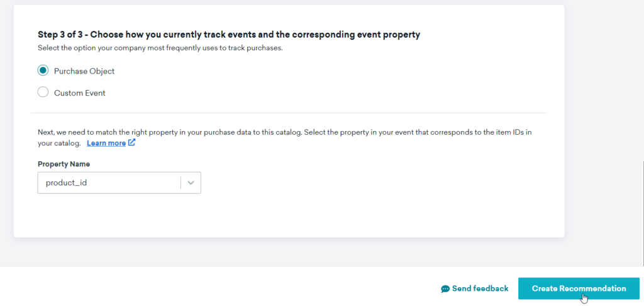The width and height of the screenshot is (644, 306).
Task: Click the paragraph about matching catalog item IDs
Action: [287, 137]
